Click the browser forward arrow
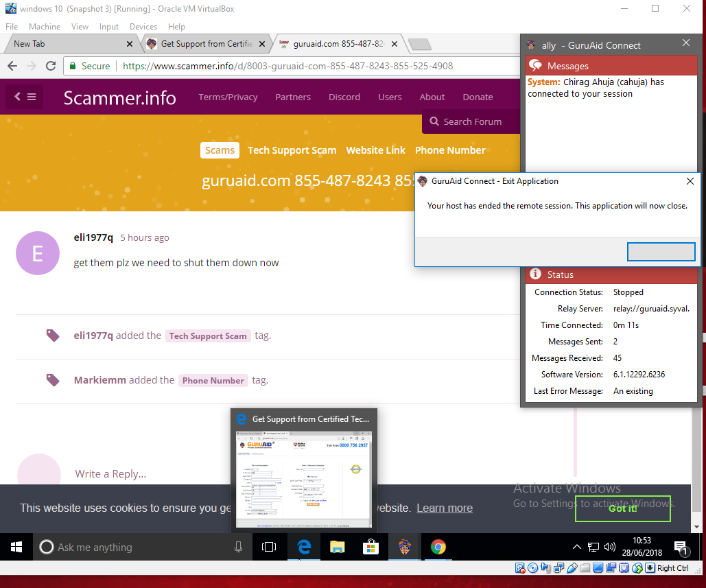Viewport: 706px width, 588px height. (x=32, y=66)
